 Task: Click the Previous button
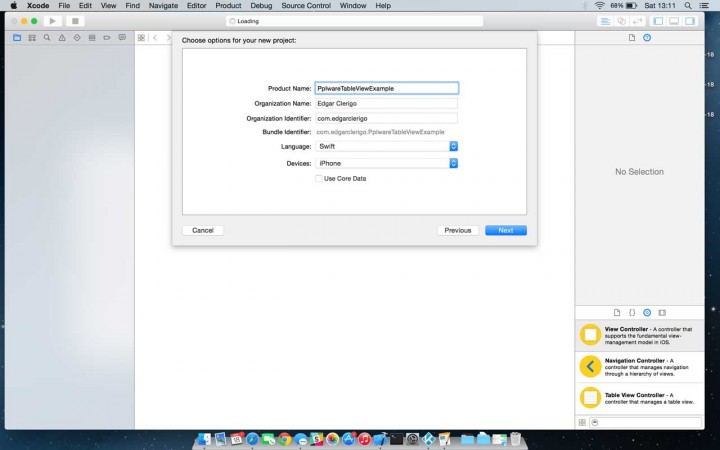click(458, 231)
